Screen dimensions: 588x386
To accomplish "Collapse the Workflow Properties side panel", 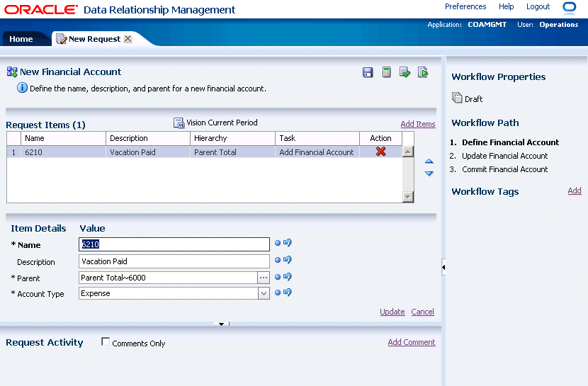I will click(443, 267).
